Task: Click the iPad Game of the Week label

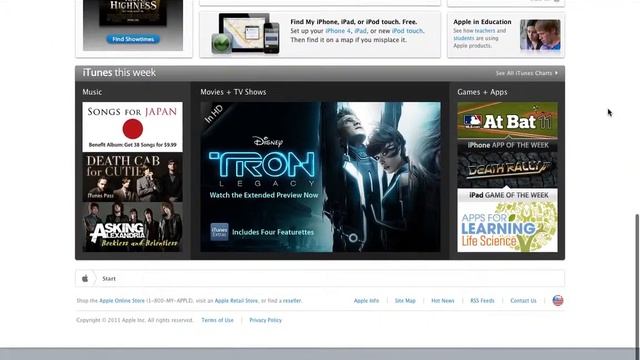Action: [x=509, y=195]
